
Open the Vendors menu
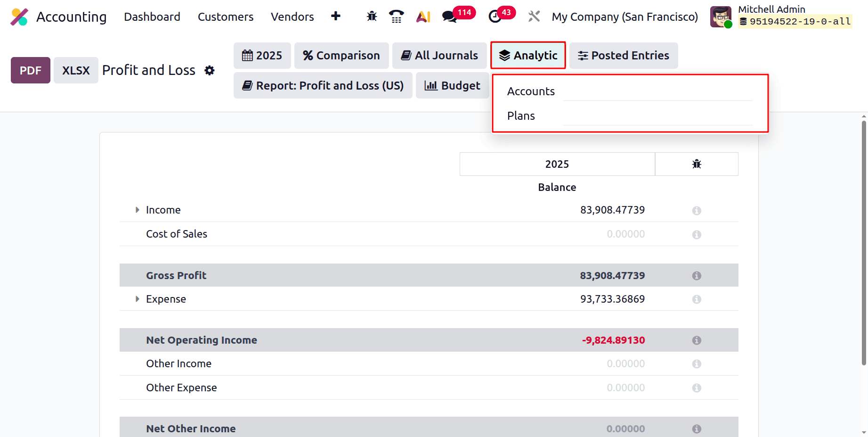click(292, 16)
